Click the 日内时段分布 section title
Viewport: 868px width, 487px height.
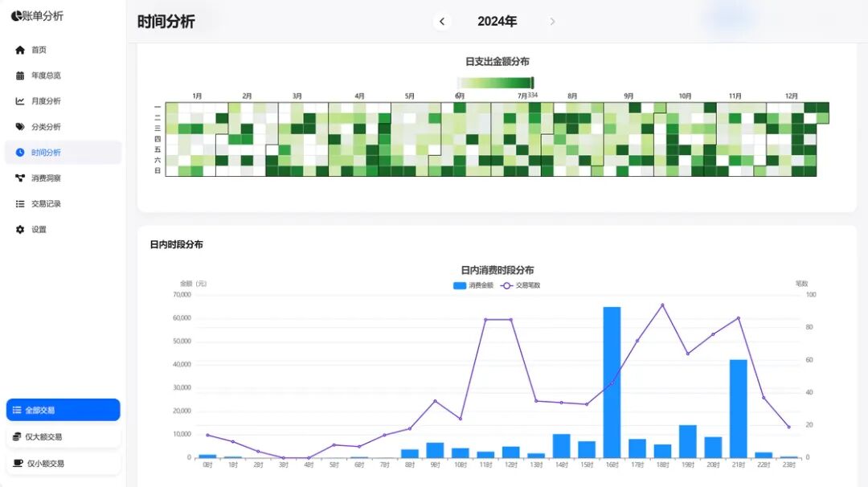coord(177,244)
